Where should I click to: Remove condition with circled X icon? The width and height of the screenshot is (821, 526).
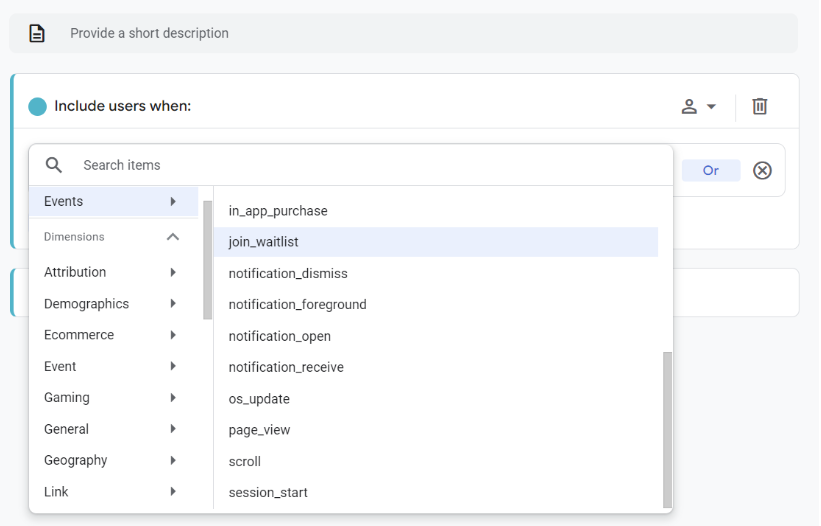click(x=762, y=171)
